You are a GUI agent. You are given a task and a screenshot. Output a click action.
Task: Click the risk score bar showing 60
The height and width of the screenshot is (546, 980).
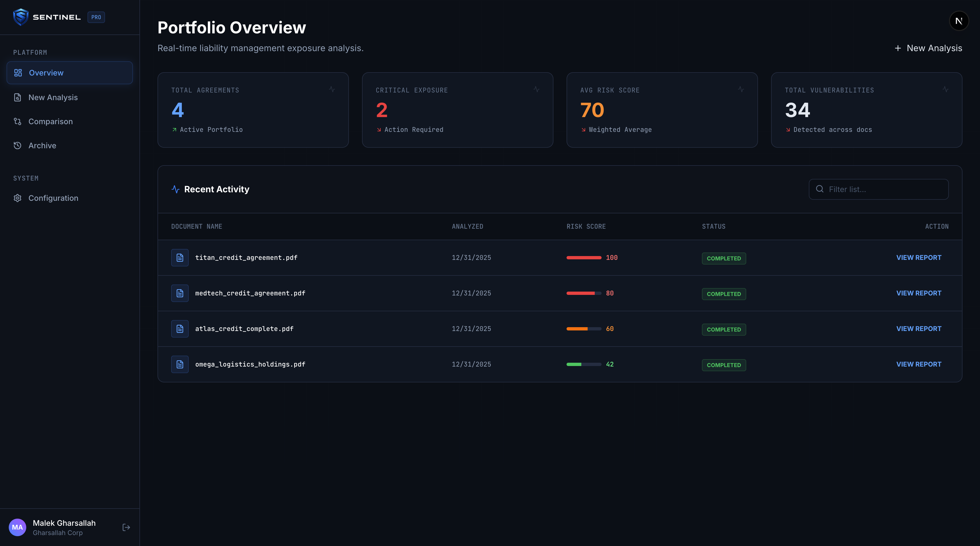click(x=584, y=329)
